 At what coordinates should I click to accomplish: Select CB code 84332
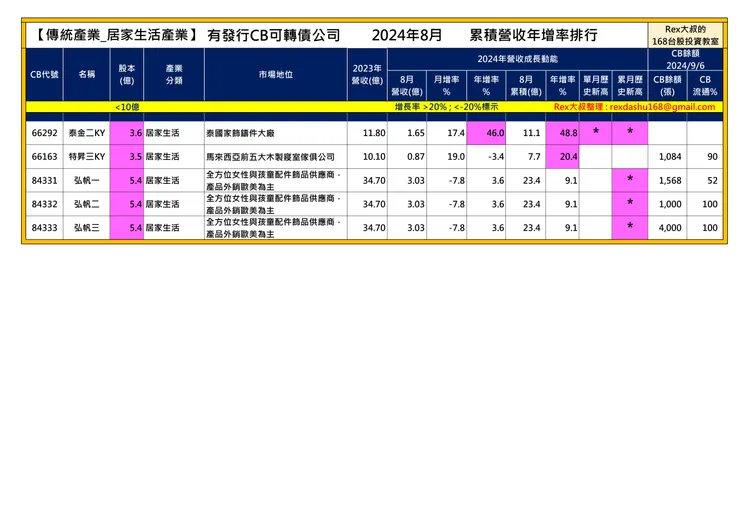coord(44,204)
